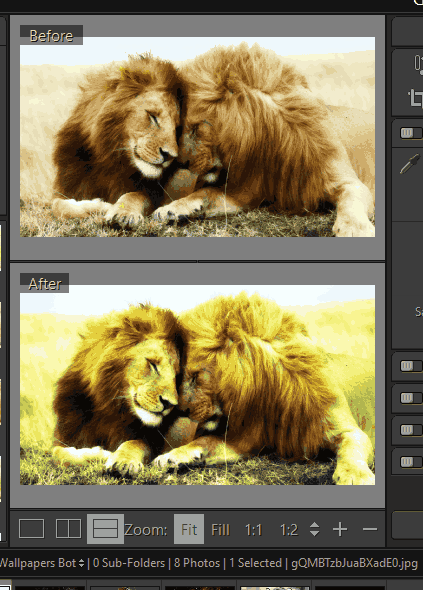Set zoom level to 1:1
Screen dimensions: 423x590
tap(253, 530)
